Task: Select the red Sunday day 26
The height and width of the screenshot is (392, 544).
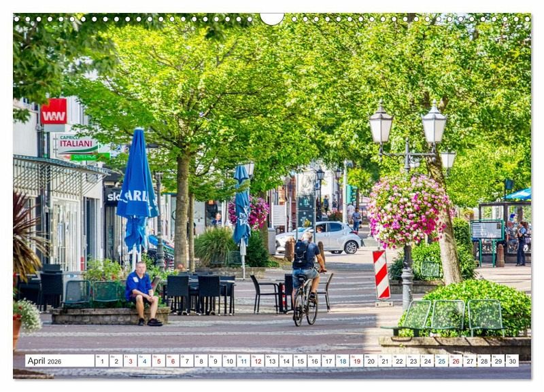Action: pos(456,361)
